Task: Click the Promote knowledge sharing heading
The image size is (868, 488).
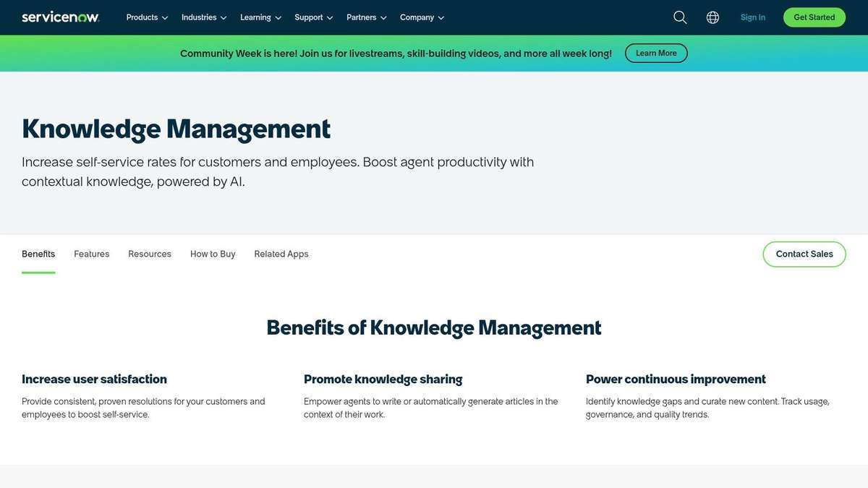Action: (383, 380)
